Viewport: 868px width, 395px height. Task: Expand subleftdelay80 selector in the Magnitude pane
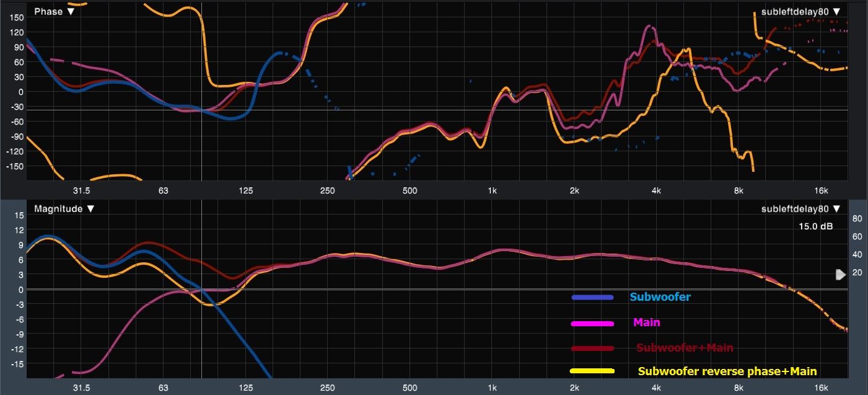800,209
